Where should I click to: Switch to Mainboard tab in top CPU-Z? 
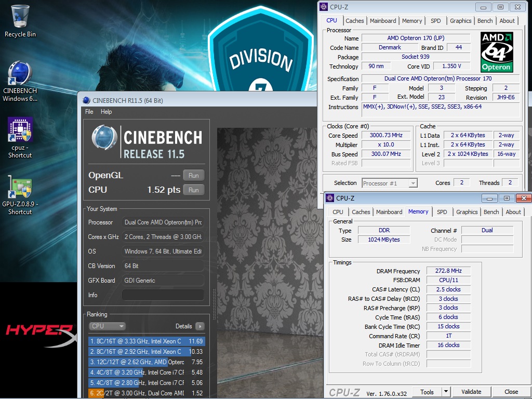coord(383,21)
